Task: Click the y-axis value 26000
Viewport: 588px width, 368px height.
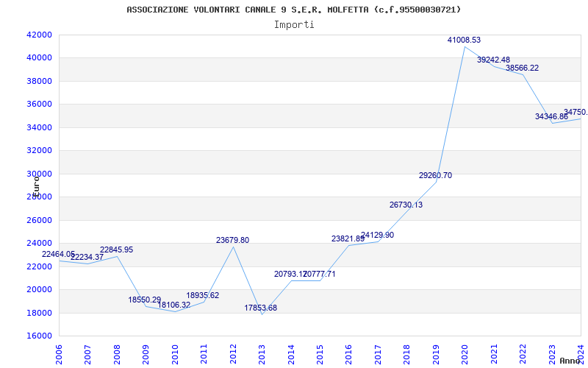Action: pos(39,220)
